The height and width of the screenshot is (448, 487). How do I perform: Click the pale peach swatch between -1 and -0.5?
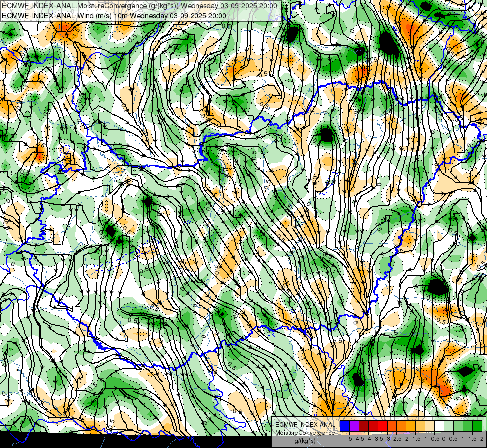[x=430, y=426]
